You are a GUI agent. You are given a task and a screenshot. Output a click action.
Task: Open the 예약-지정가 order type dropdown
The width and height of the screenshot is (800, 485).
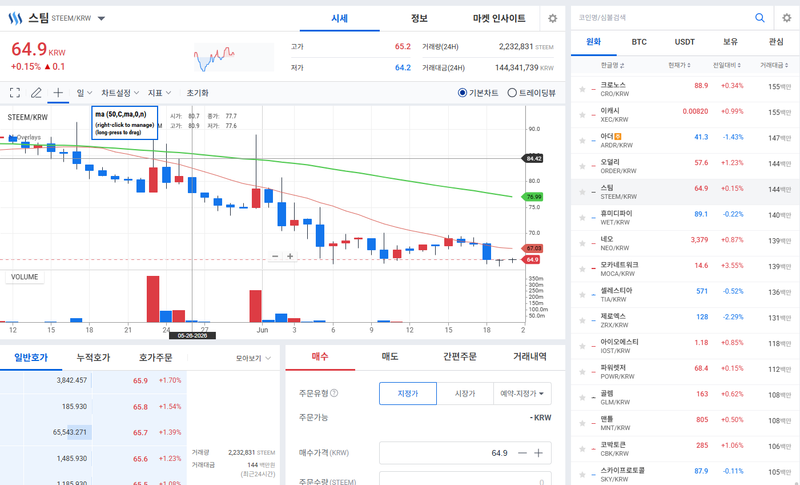[522, 394]
